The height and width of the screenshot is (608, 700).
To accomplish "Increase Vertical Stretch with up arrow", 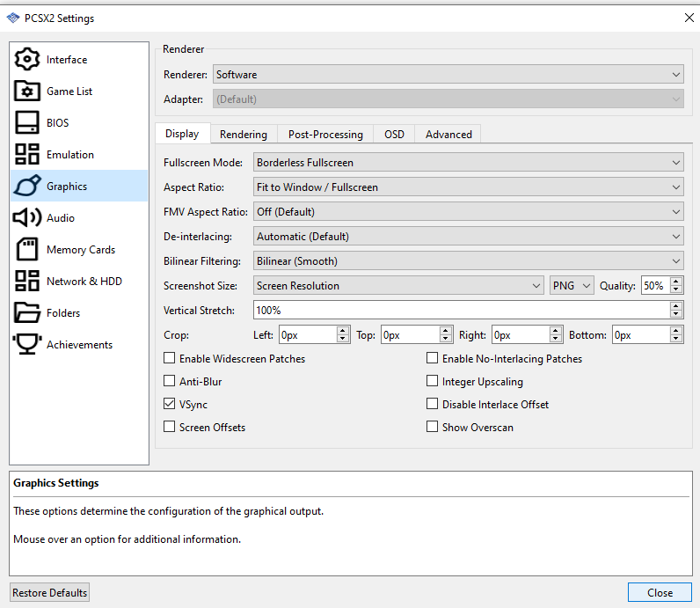I will [676, 305].
